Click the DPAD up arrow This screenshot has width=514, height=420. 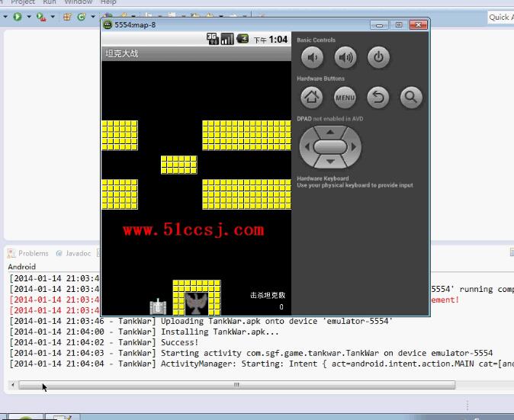point(330,132)
